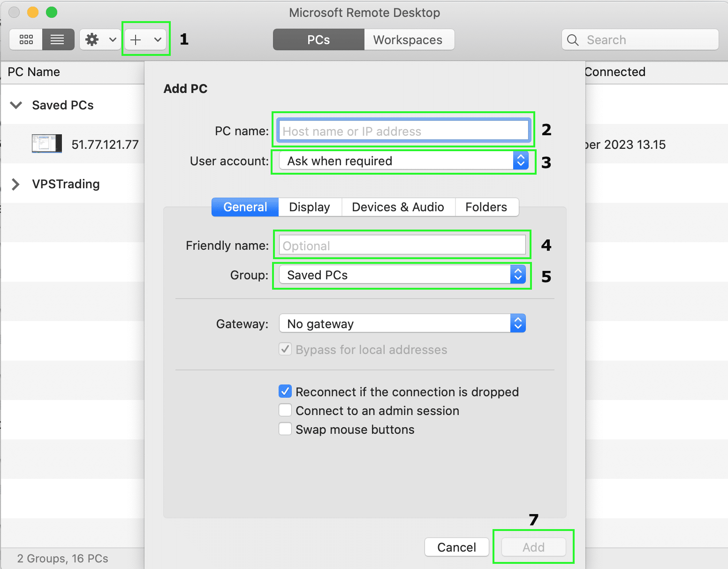The height and width of the screenshot is (569, 728).
Task: Click the VPSTrading group label
Action: (66, 184)
